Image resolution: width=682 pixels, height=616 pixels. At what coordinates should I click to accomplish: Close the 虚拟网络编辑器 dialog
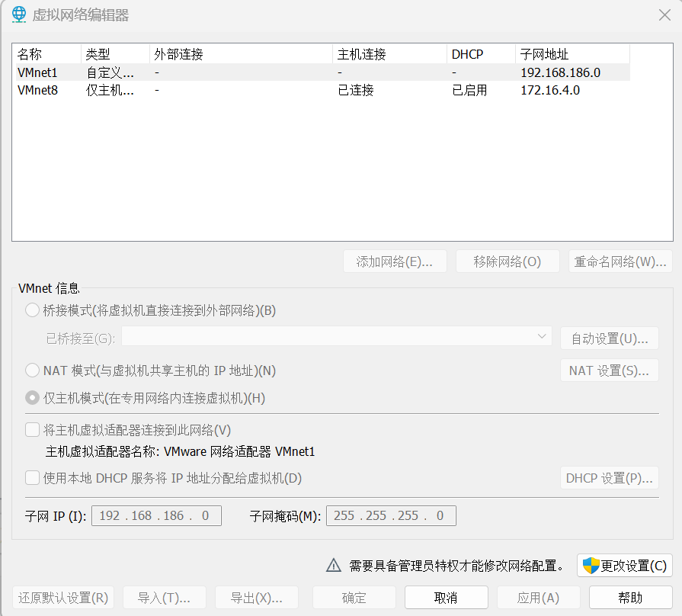click(664, 15)
